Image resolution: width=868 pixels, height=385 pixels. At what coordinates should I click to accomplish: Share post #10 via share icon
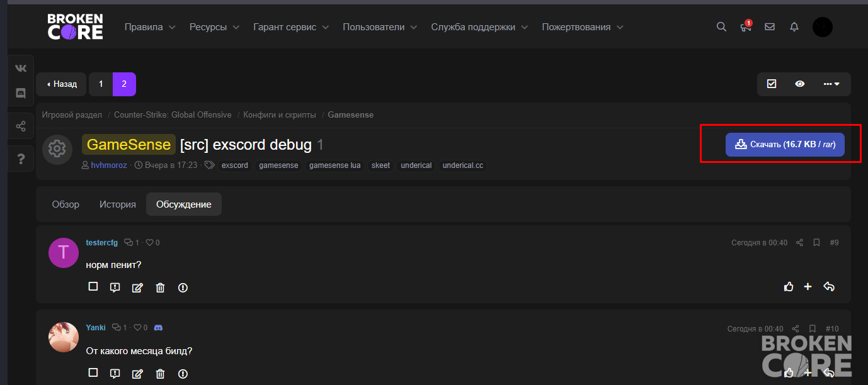pos(796,329)
